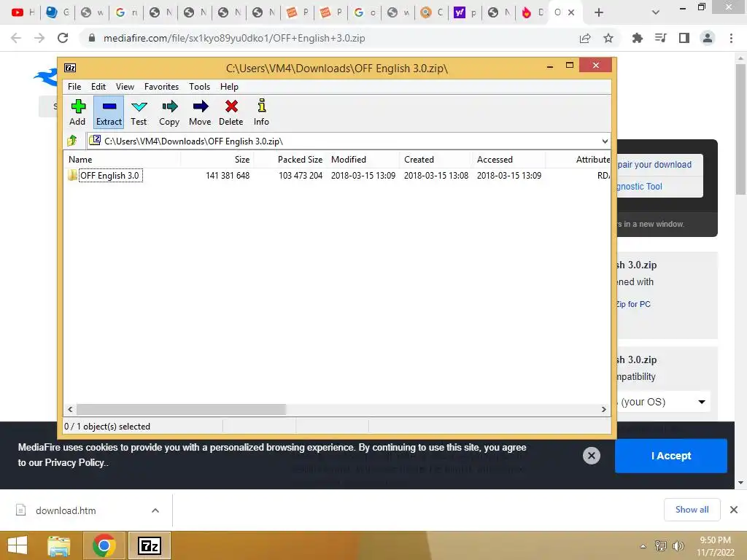Sort by the Accessed column header
This screenshot has height=560, width=747.
click(x=508, y=160)
